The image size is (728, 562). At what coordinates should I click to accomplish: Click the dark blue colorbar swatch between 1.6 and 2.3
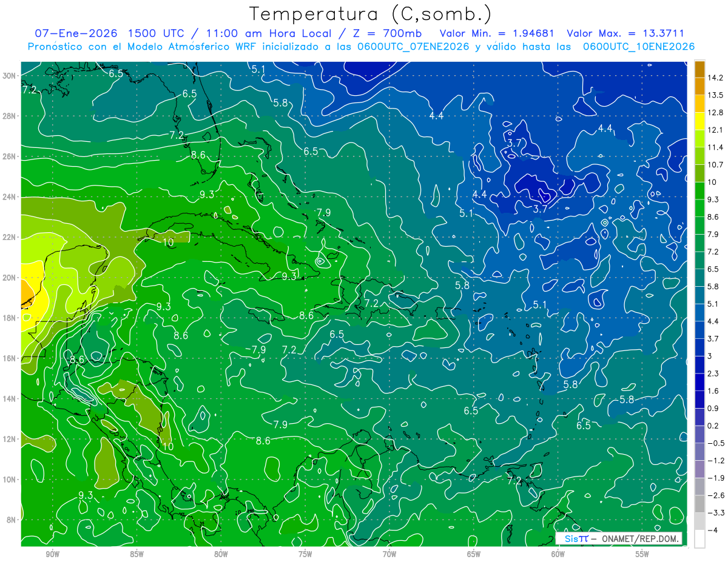(x=699, y=382)
